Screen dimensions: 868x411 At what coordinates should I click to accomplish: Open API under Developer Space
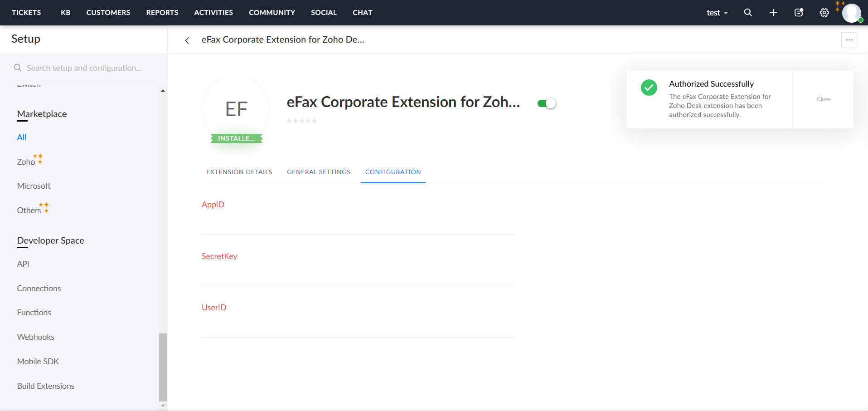(x=23, y=264)
